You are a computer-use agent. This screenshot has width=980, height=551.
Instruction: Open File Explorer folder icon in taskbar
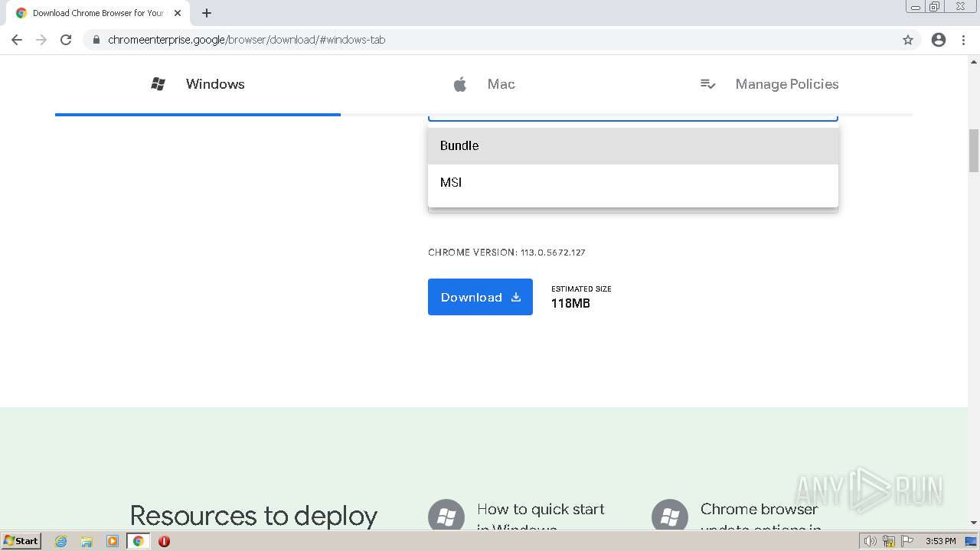[x=87, y=541]
